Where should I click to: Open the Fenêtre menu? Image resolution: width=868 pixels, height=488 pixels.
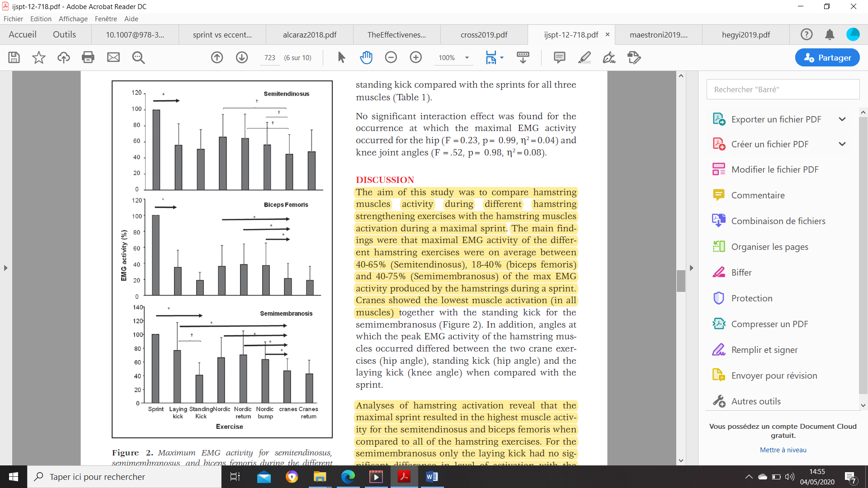(x=106, y=19)
